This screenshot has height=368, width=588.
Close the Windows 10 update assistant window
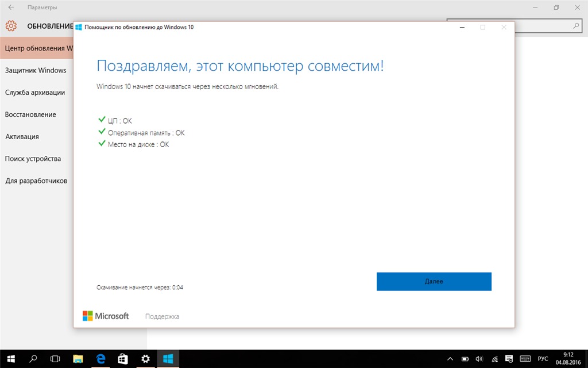[x=504, y=27]
